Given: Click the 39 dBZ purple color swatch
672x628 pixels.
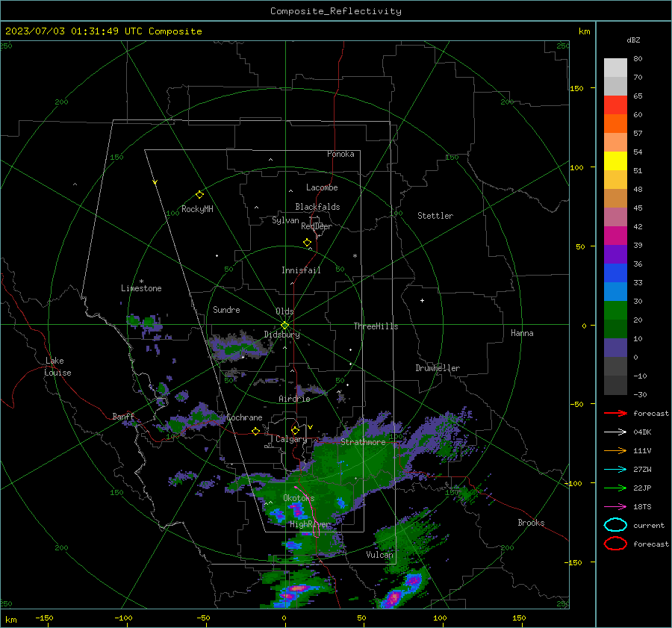Looking at the screenshot, I should [615, 254].
